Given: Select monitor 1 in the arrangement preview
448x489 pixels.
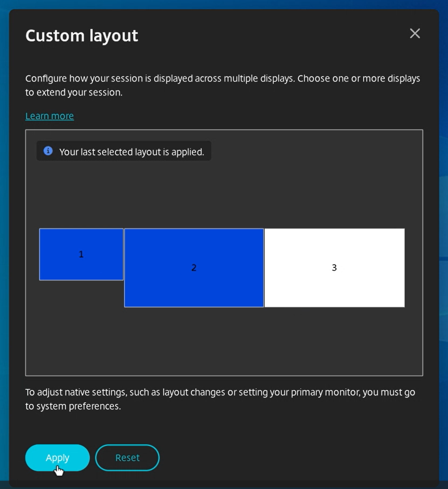Looking at the screenshot, I should (x=81, y=254).
